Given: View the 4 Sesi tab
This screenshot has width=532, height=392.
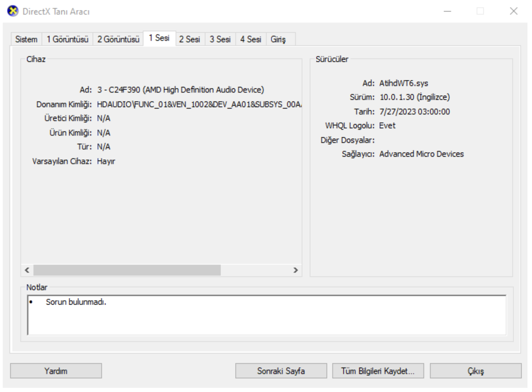Looking at the screenshot, I should click(251, 39).
